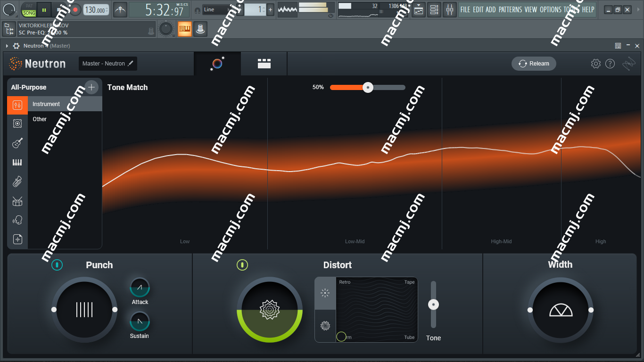Viewport: 644px width, 362px height.
Task: Click the FL Studio main volume knob
Action: tap(8, 9)
